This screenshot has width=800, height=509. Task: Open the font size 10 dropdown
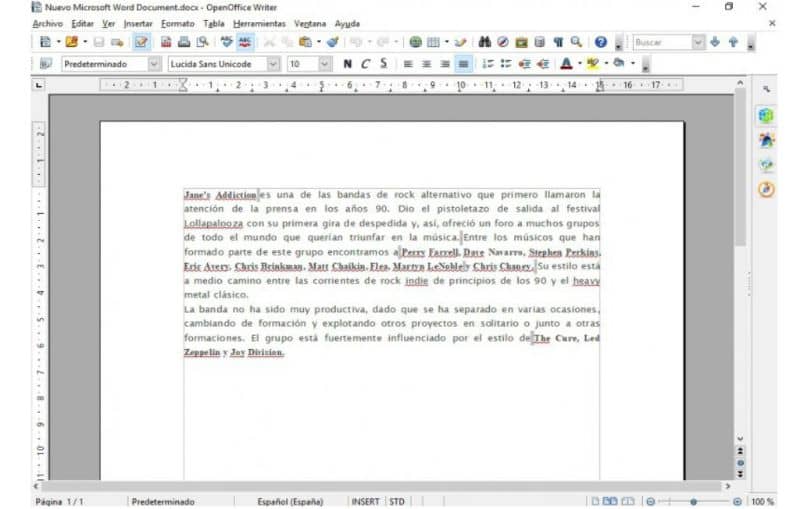pyautogui.click(x=324, y=64)
